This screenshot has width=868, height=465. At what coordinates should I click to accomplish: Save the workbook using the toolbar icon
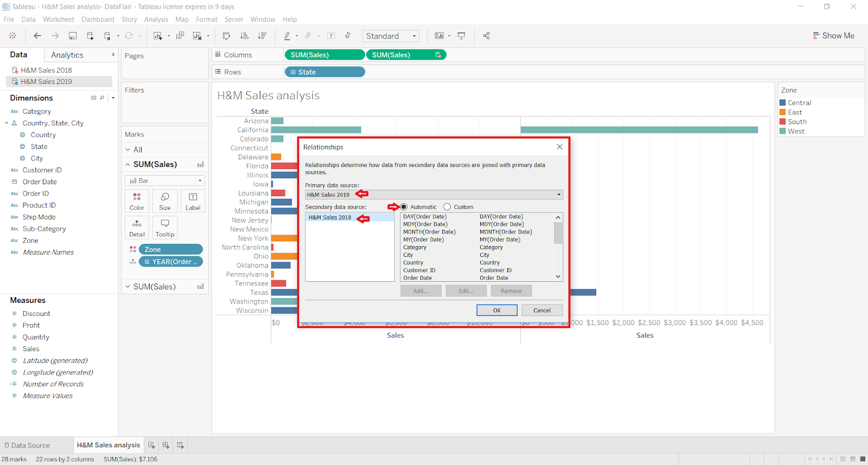pyautogui.click(x=73, y=36)
